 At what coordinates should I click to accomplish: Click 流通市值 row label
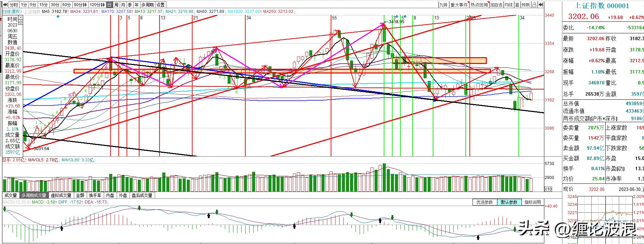pos(574,111)
